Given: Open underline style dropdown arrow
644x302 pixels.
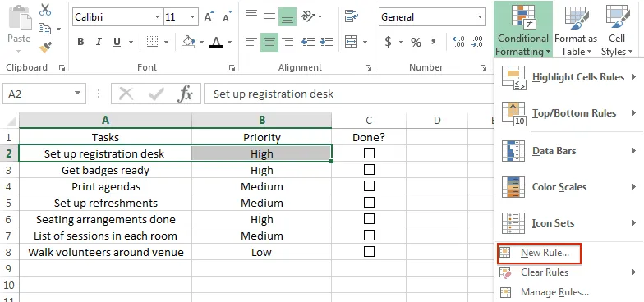Looking at the screenshot, I should [x=131, y=42].
